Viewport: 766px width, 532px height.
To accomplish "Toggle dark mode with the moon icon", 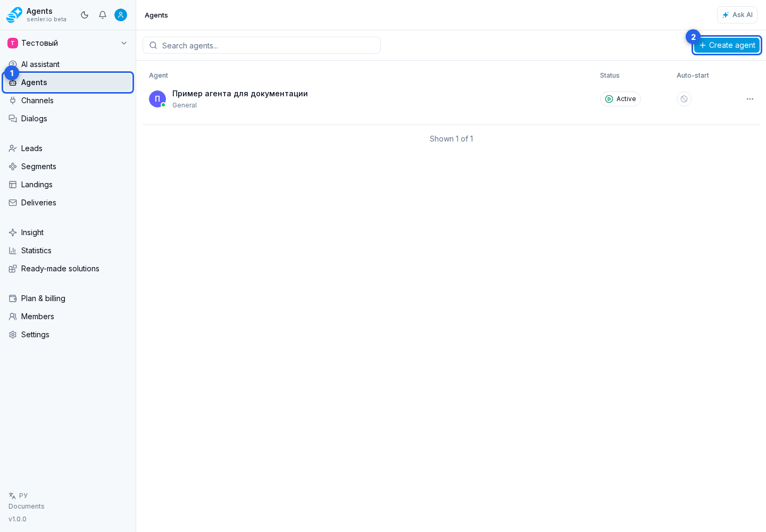I will click(85, 15).
